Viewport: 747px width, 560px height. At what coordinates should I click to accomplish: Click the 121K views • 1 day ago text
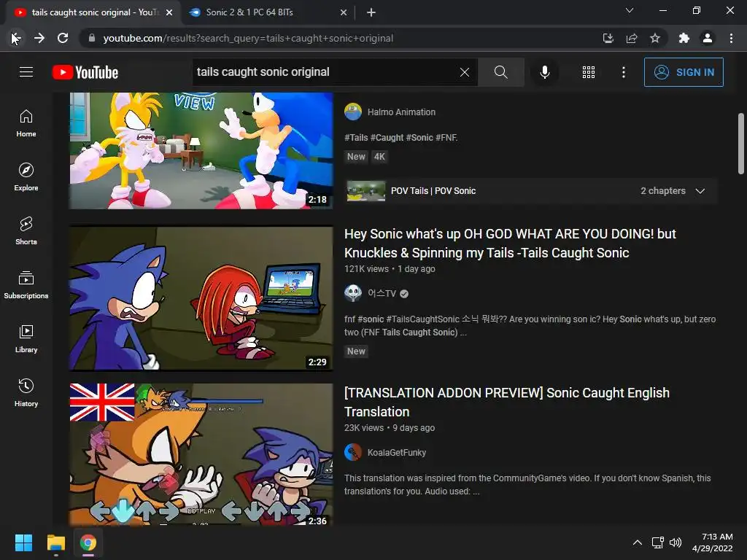coord(390,268)
